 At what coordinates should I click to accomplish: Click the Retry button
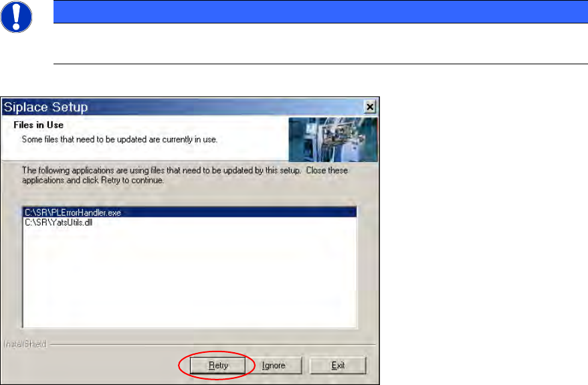[218, 365]
